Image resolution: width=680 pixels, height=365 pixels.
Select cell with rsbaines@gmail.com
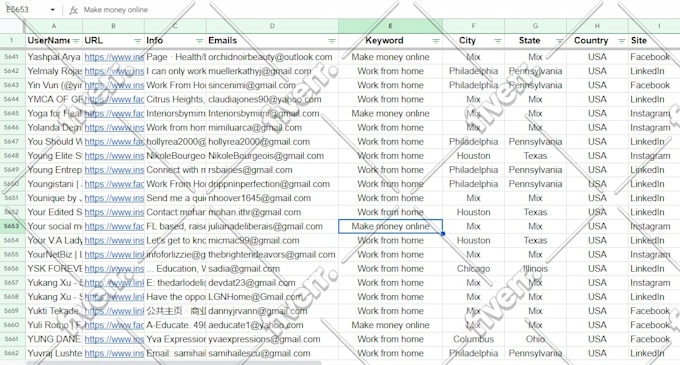[272, 170]
